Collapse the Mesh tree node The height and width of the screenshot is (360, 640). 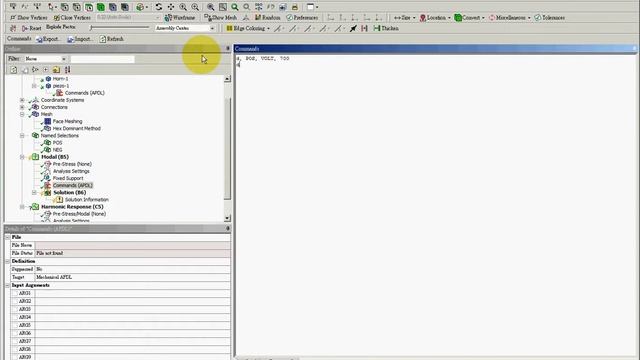22,114
